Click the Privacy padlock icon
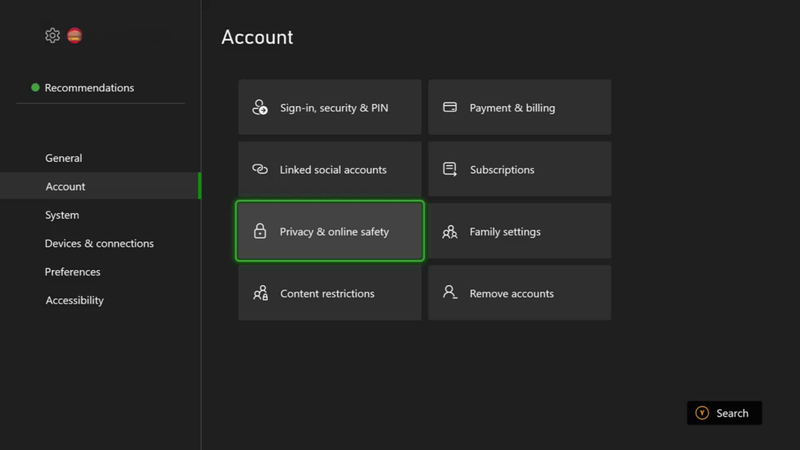Image resolution: width=800 pixels, height=450 pixels. click(x=260, y=231)
